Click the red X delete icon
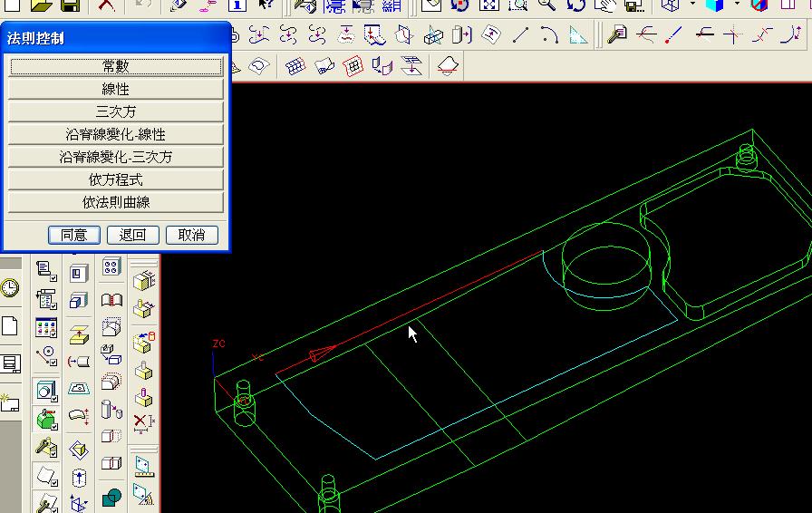Image resolution: width=812 pixels, height=513 pixels. 106,5
